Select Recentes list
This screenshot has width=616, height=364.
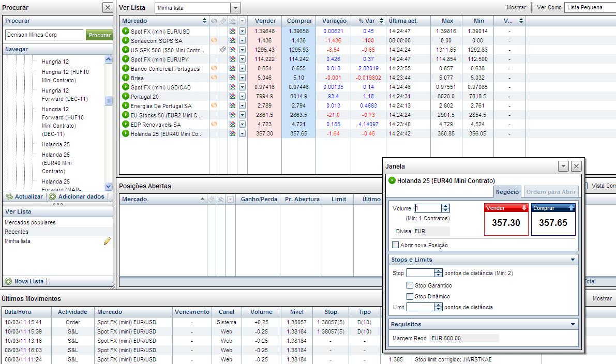point(17,232)
